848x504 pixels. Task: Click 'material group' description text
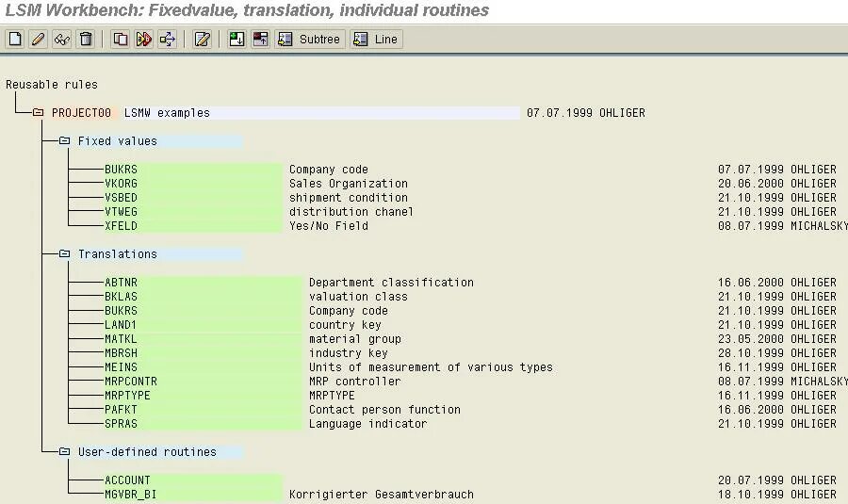point(355,338)
